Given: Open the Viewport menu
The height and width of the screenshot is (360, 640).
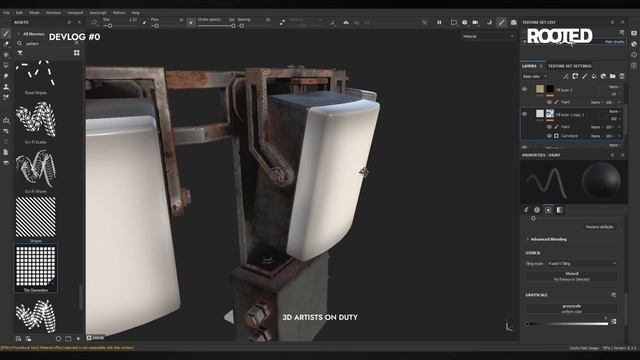Looking at the screenshot, I should [x=75, y=13].
